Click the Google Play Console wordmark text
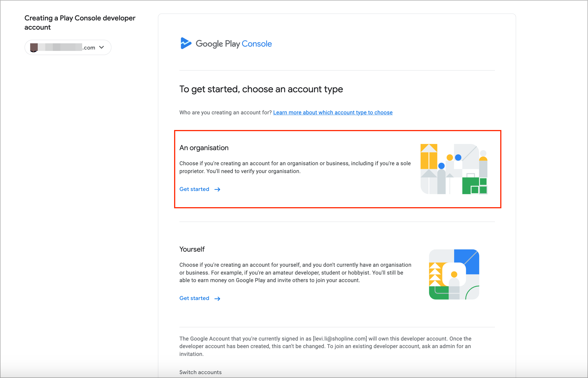This screenshot has width=588, height=378. click(x=234, y=44)
